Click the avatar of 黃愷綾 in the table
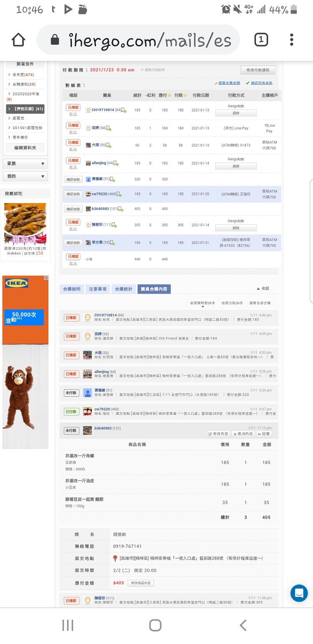 pos(88,179)
